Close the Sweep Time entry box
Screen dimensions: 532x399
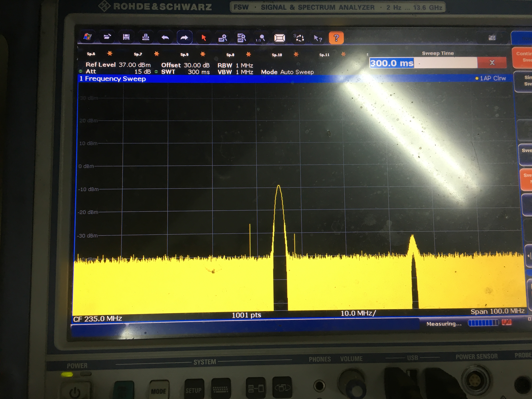492,63
